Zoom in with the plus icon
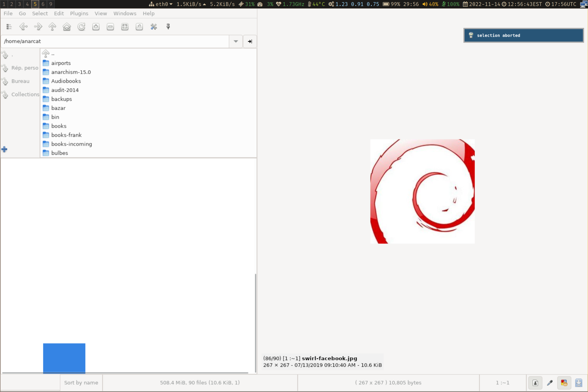 96,27
